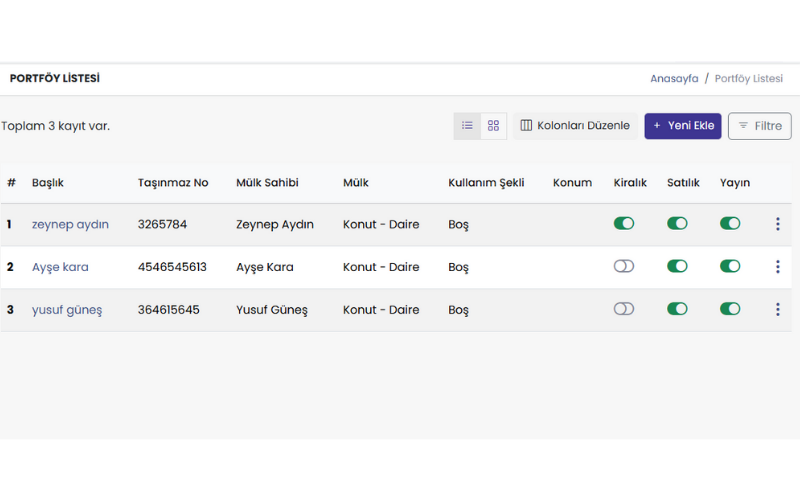
Task: Open three-dot menu for yusuf güneş row
Action: coord(777,310)
